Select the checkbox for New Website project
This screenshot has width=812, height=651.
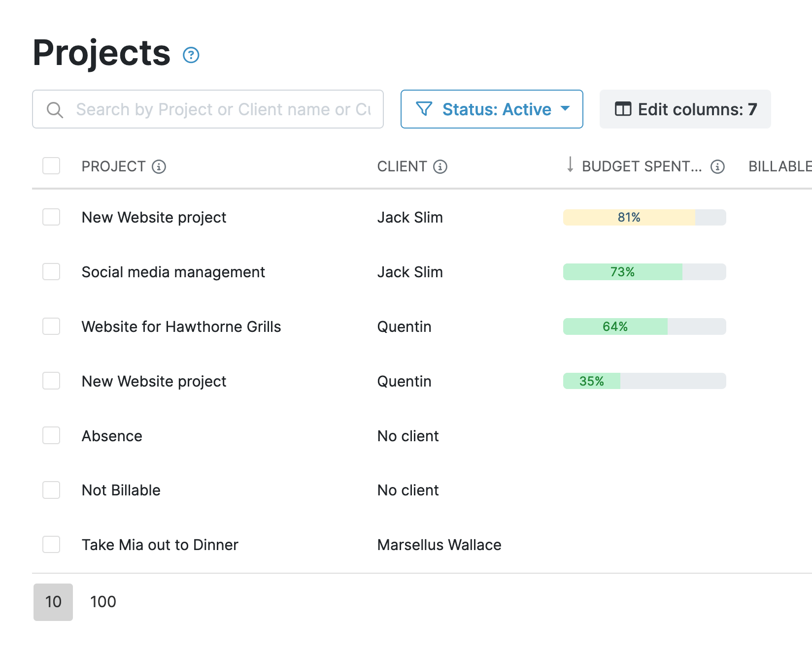click(x=51, y=217)
